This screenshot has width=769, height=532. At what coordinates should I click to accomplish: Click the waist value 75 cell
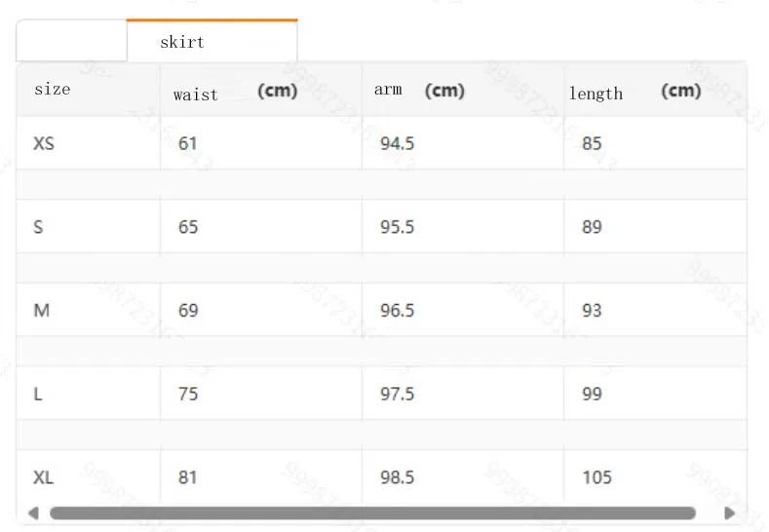point(188,395)
